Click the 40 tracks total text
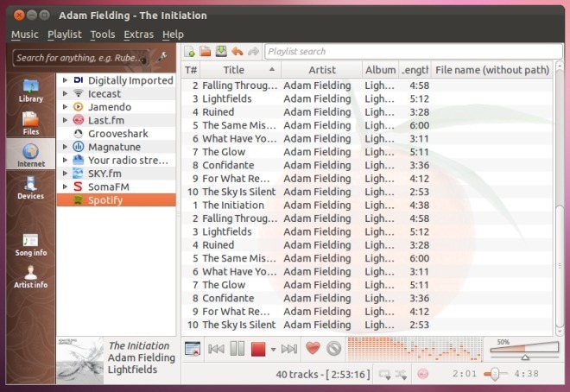 click(323, 374)
